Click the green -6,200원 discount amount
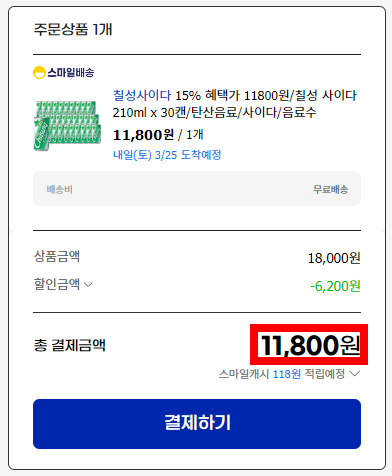The height and width of the screenshot is (476, 392). [335, 286]
